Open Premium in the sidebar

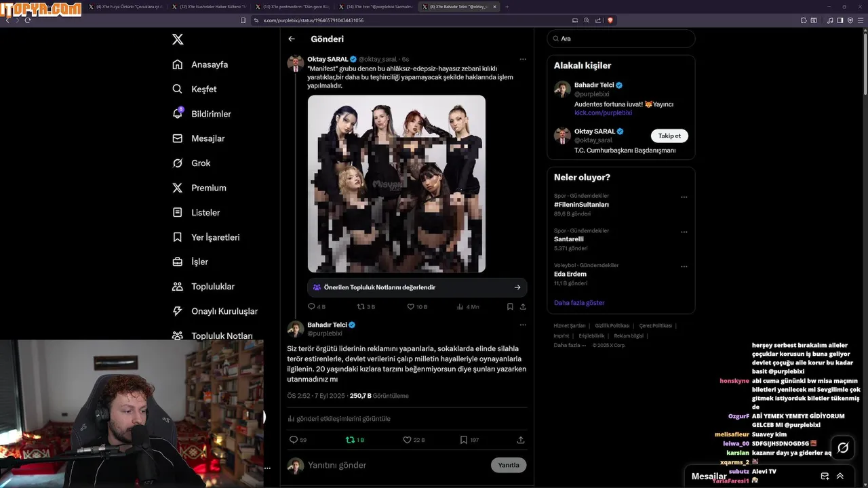tap(199, 188)
